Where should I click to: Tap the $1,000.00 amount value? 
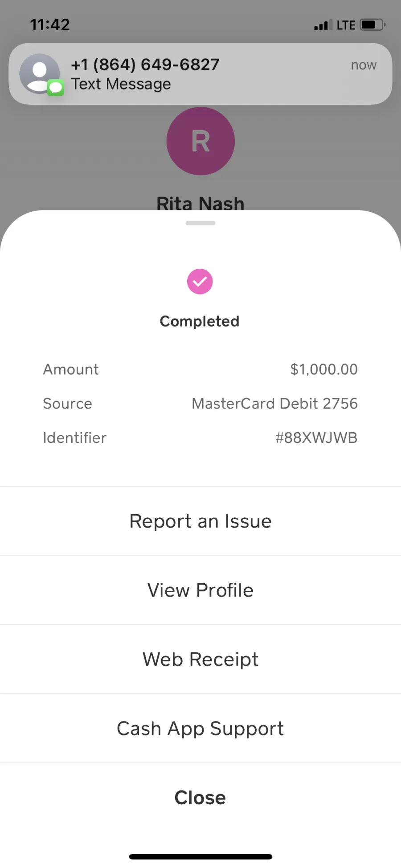[324, 369]
